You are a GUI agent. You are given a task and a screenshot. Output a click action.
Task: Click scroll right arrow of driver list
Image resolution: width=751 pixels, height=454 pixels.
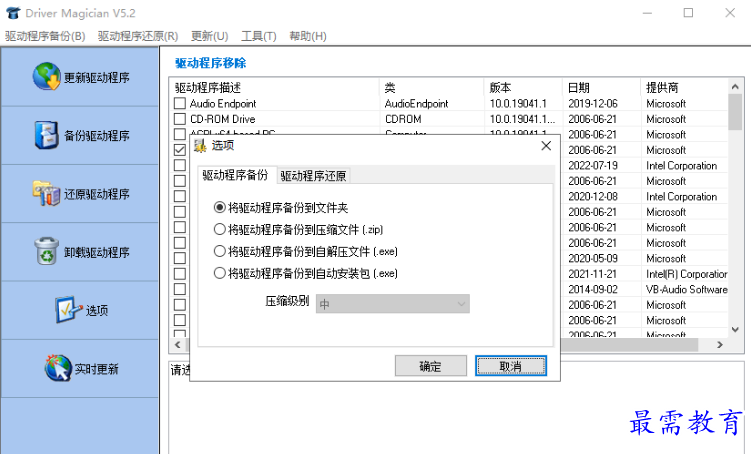[719, 344]
